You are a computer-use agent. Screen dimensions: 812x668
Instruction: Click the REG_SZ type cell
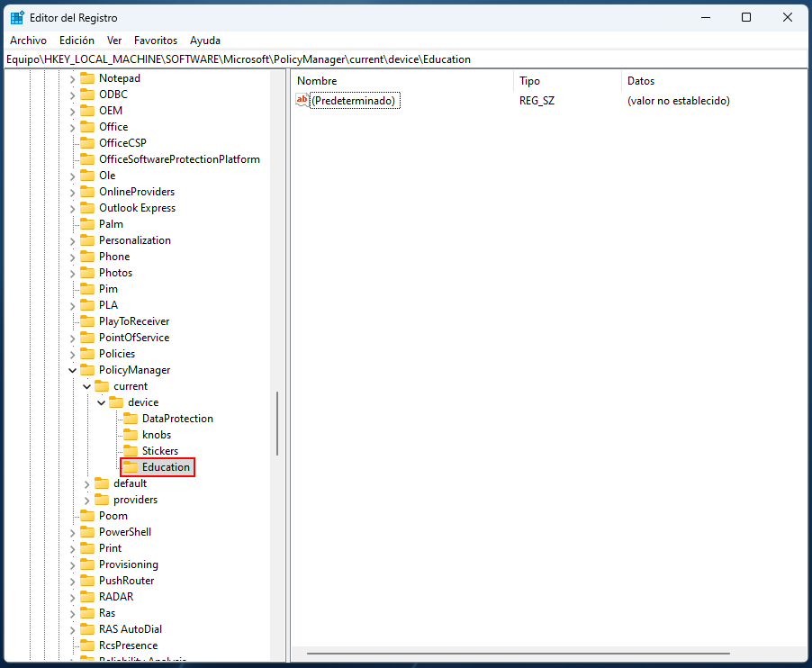click(x=537, y=101)
